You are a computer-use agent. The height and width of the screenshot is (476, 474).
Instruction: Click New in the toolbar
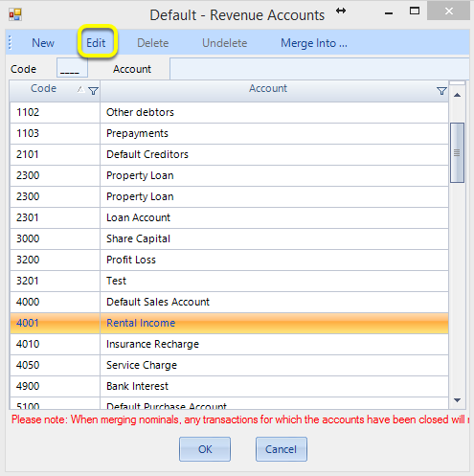[43, 43]
